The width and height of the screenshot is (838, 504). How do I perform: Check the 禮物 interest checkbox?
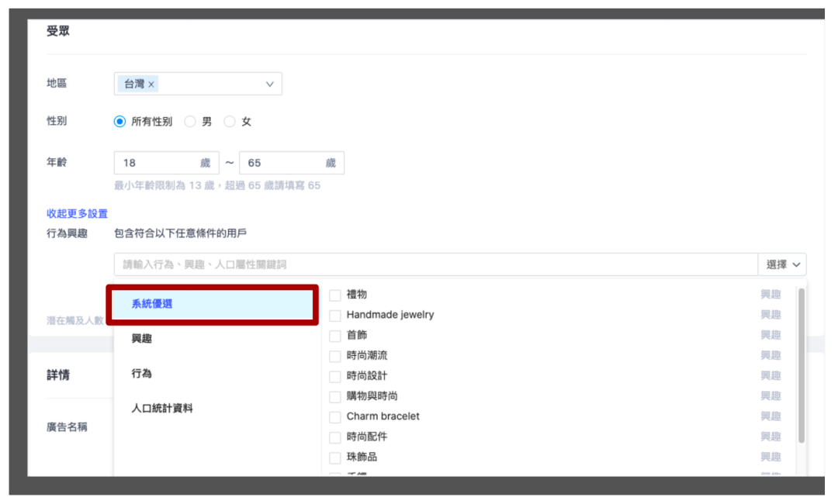click(335, 295)
